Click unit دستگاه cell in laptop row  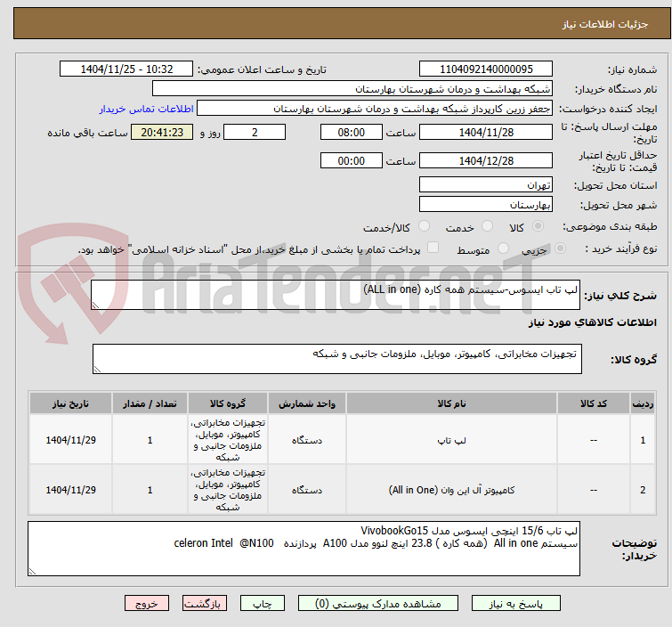pyautogui.click(x=307, y=440)
